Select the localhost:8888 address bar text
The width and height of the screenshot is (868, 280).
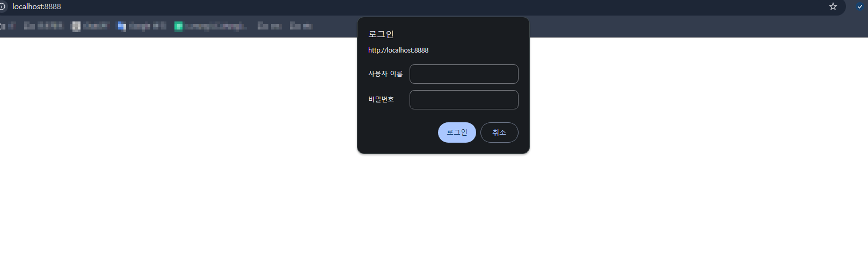pyautogui.click(x=37, y=6)
